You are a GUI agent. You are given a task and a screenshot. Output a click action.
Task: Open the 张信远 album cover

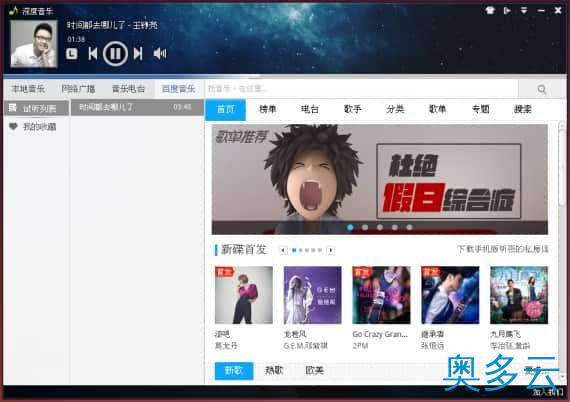click(x=450, y=295)
